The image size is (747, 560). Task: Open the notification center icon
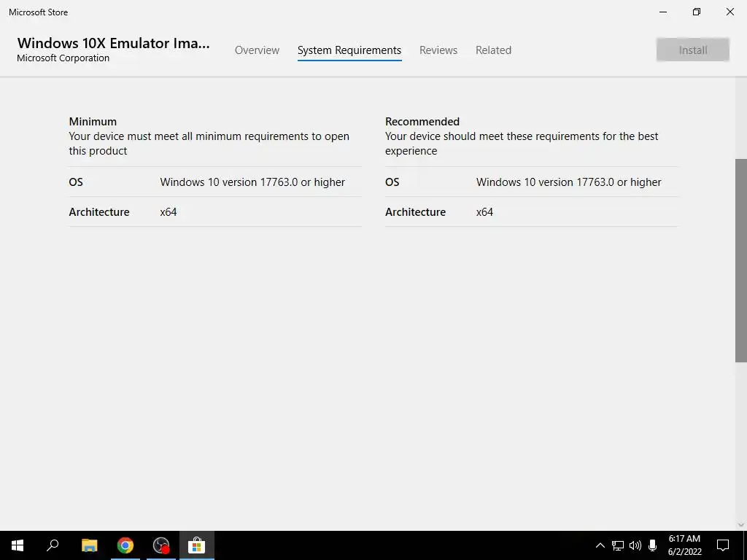(723, 545)
